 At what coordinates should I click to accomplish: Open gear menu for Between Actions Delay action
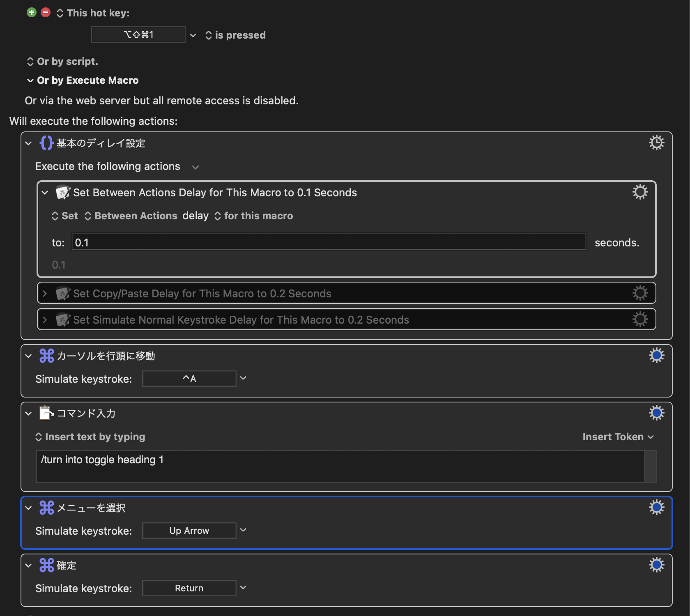pos(640,192)
